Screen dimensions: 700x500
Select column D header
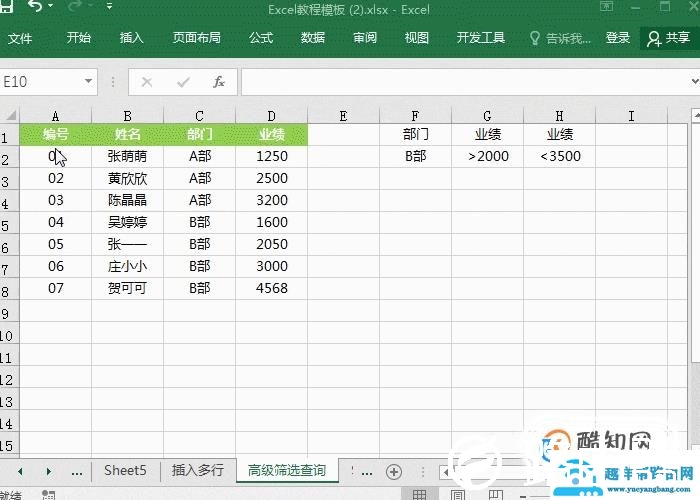(x=271, y=116)
